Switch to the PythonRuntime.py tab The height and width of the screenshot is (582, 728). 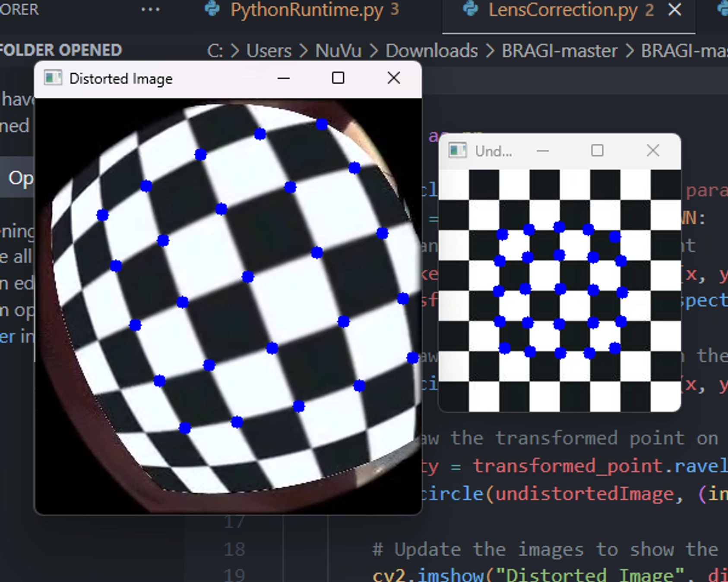click(x=307, y=10)
